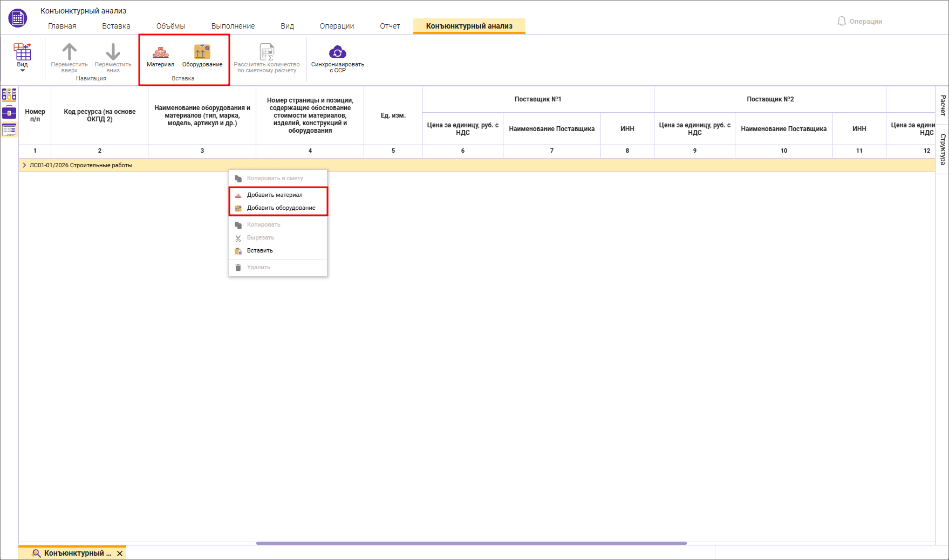949x560 pixels.
Task: Click Наименование Поставщика header under Поставщик №1
Action: coord(552,129)
